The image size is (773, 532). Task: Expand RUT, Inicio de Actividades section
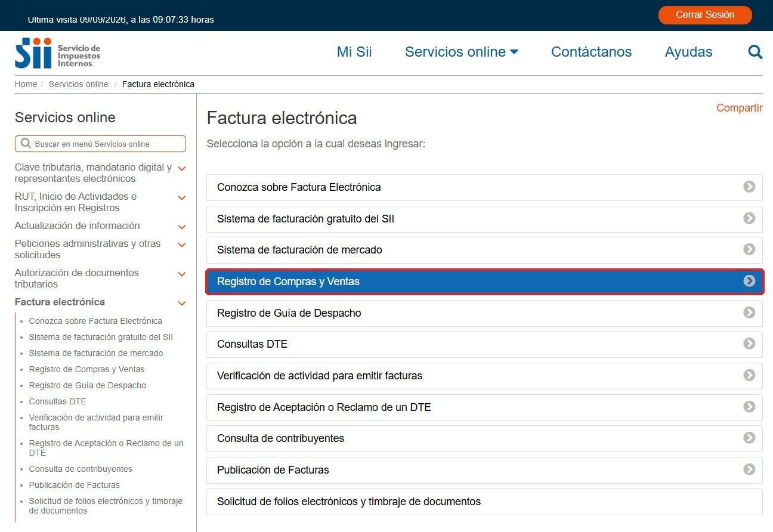click(182, 198)
